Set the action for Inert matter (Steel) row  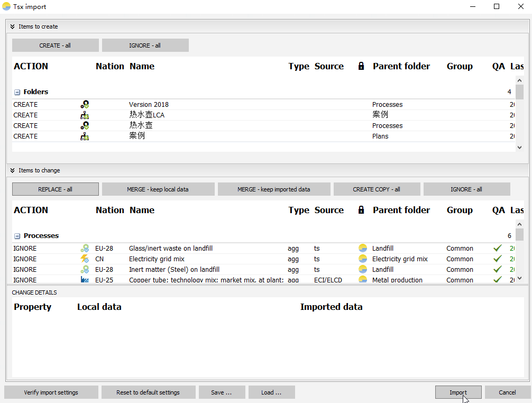25,270
